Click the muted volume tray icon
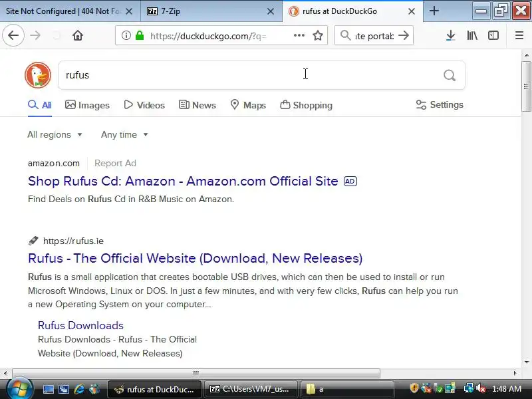Viewport: 532px width, 399px height. tap(481, 388)
